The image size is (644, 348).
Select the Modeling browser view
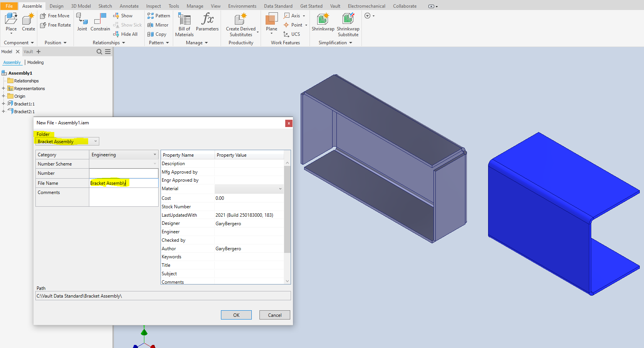pos(35,62)
